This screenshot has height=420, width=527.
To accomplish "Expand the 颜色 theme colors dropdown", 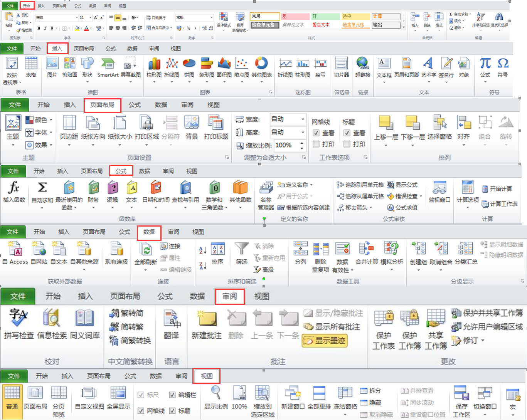I will pos(51,120).
